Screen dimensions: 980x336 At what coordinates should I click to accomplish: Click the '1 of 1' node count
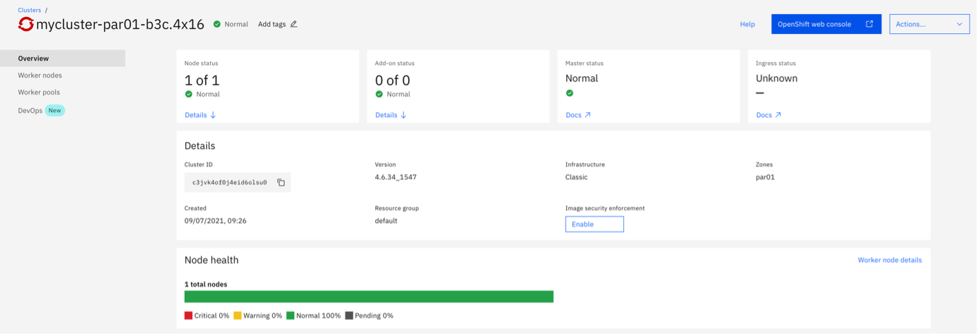pyautogui.click(x=202, y=80)
